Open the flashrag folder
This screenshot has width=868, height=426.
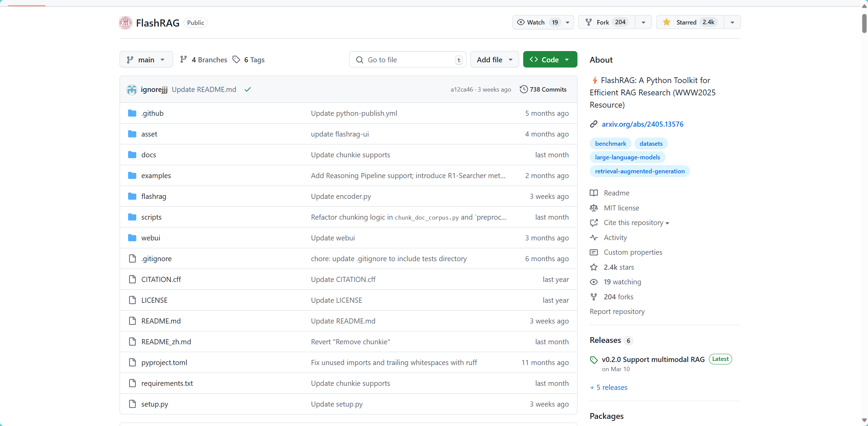point(154,196)
